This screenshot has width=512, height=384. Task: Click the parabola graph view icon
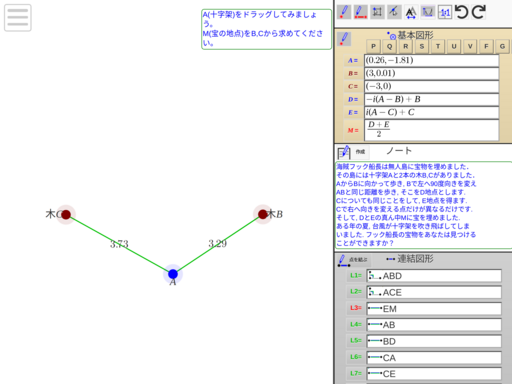[x=428, y=12]
